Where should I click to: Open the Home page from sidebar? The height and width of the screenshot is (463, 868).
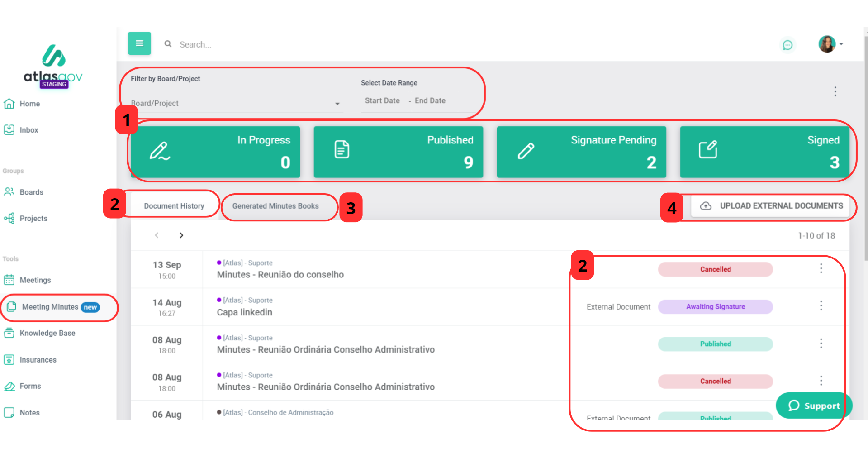(29, 104)
